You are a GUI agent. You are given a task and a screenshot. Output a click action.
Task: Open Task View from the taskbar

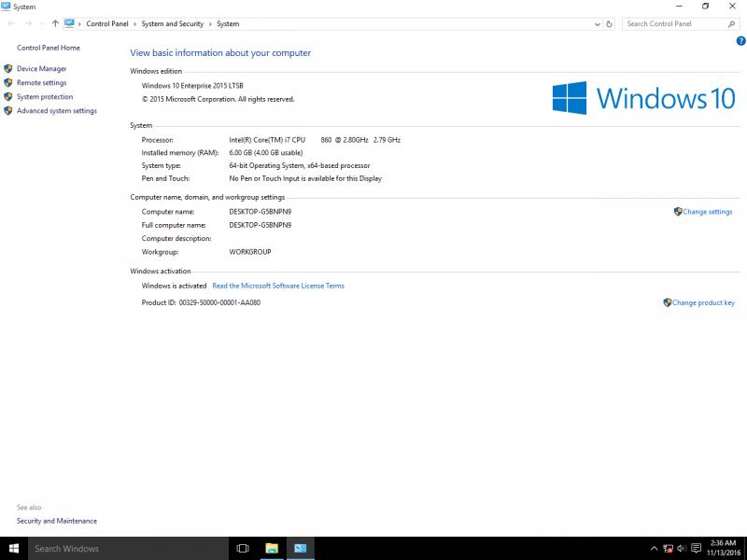click(x=243, y=549)
